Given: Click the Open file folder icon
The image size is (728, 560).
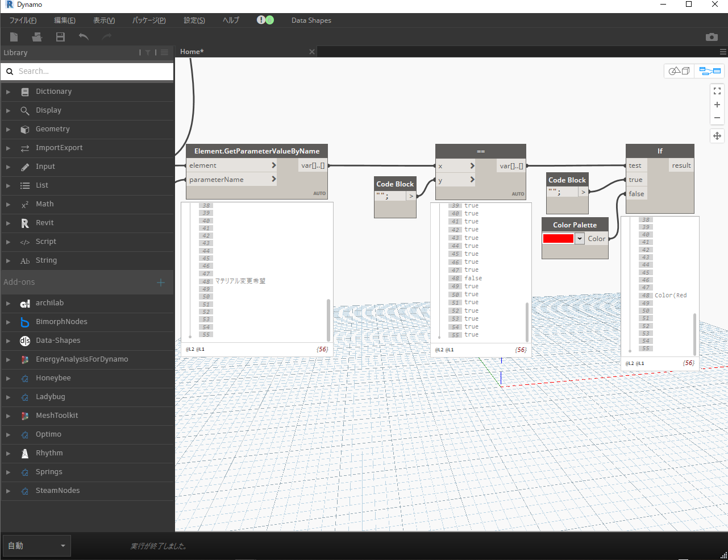Looking at the screenshot, I should click(x=37, y=37).
